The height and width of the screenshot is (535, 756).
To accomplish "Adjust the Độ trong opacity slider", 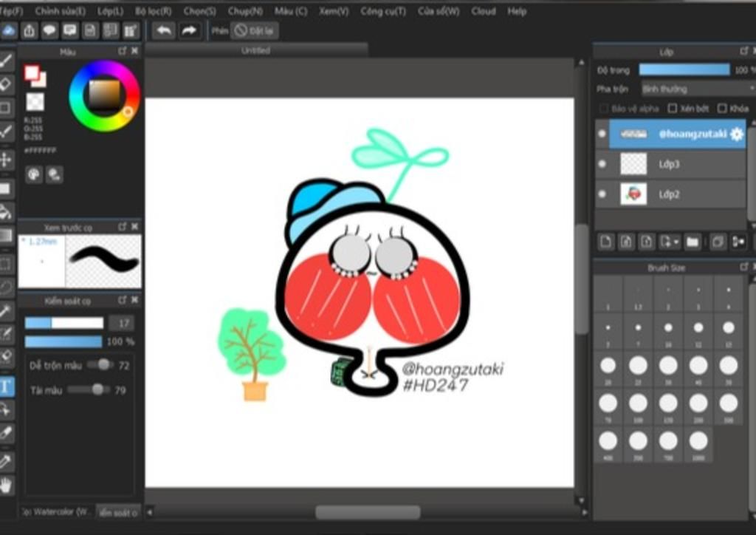I will pos(684,69).
